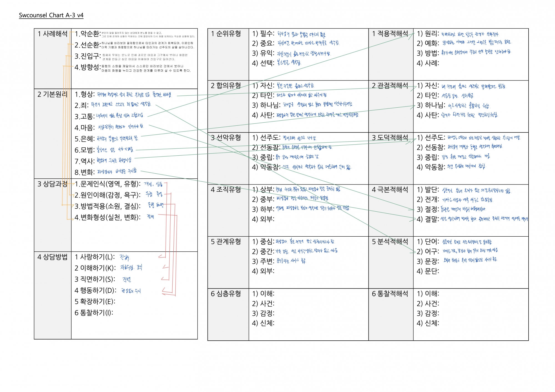Click the 6 통찰적해석 header cell

click(390, 294)
